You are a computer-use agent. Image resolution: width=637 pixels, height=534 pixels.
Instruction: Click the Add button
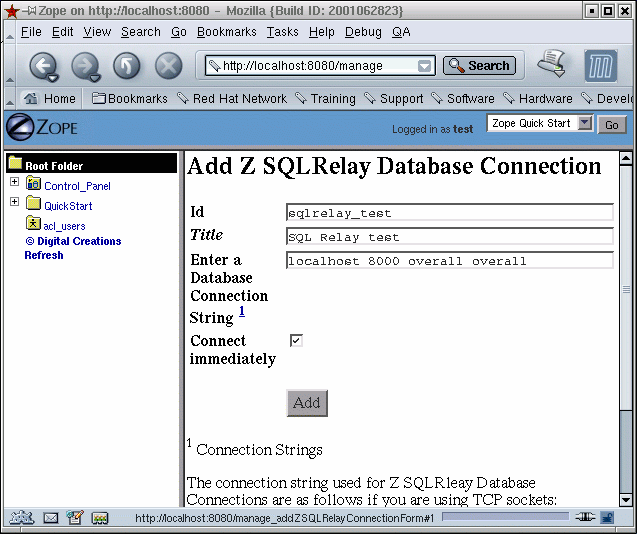(306, 403)
